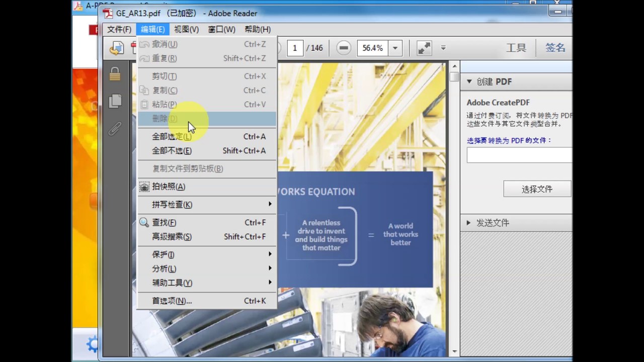The image size is (644, 362).
Task: Expand the 拼写检查(K) submenu
Action: click(207, 205)
